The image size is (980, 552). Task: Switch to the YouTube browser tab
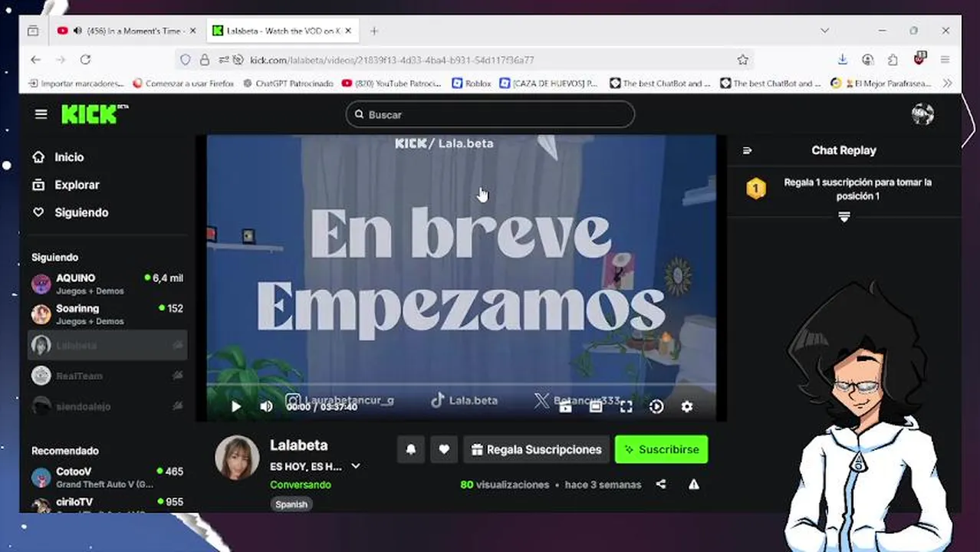coord(127,31)
